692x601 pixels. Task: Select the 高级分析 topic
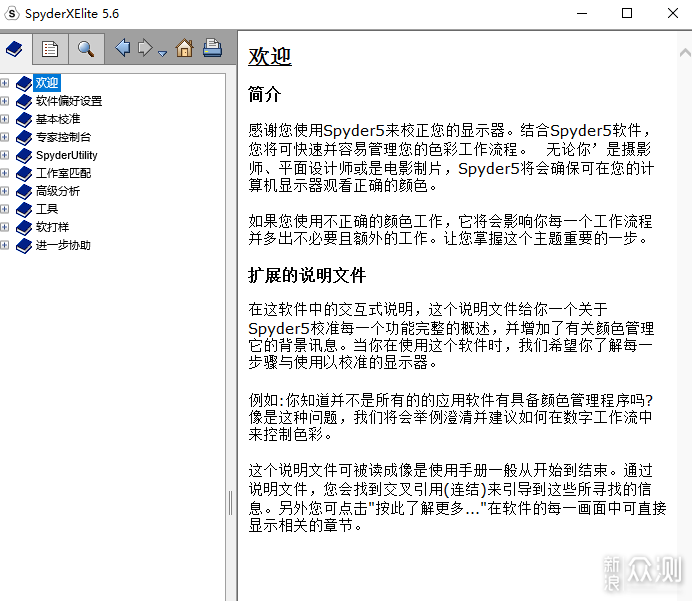point(58,191)
